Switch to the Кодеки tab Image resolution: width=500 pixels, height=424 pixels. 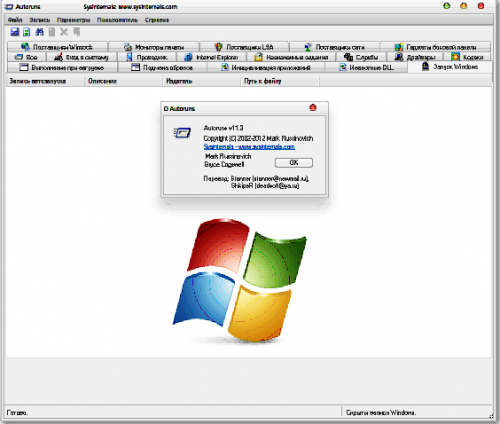tap(468, 57)
